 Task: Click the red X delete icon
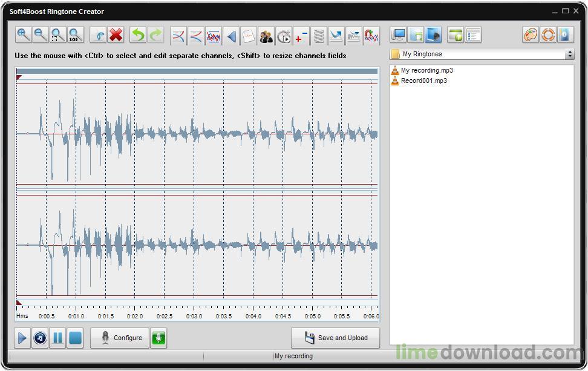click(x=116, y=36)
